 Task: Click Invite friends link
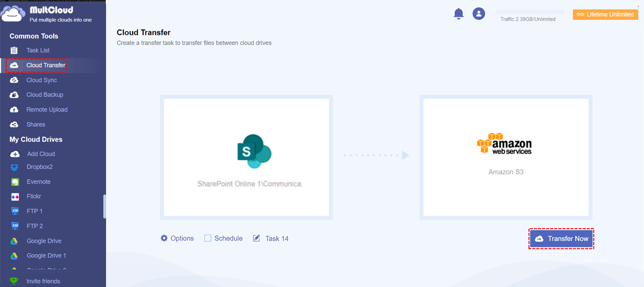[x=43, y=281]
